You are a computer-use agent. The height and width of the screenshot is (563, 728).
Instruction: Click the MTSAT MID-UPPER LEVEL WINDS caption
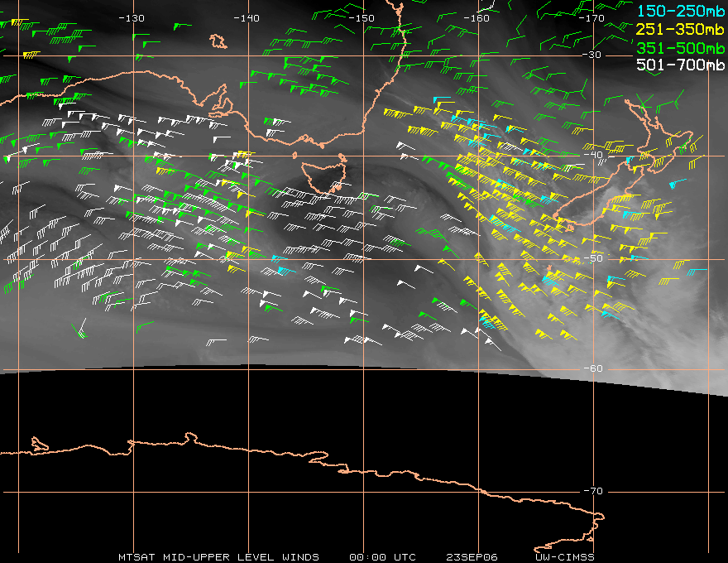click(218, 557)
